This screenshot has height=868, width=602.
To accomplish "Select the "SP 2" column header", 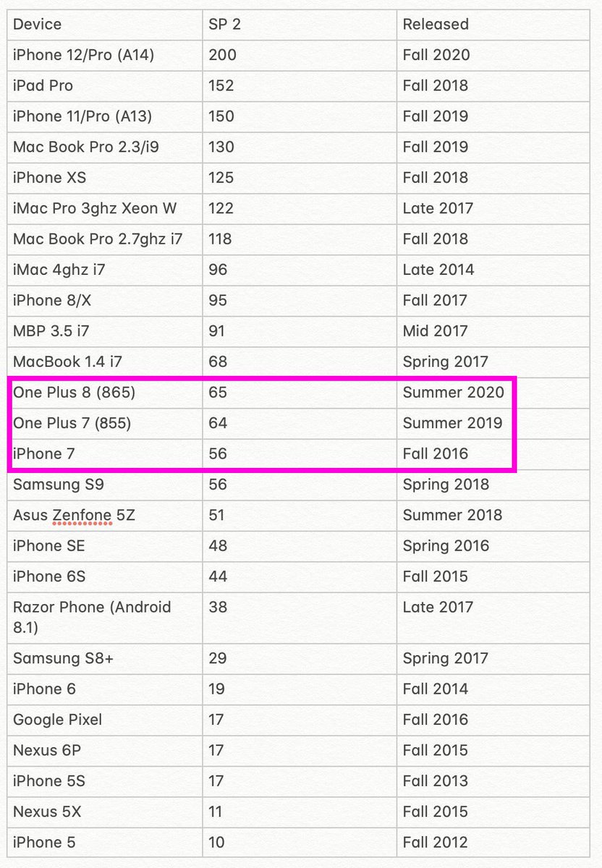I will (x=224, y=24).
